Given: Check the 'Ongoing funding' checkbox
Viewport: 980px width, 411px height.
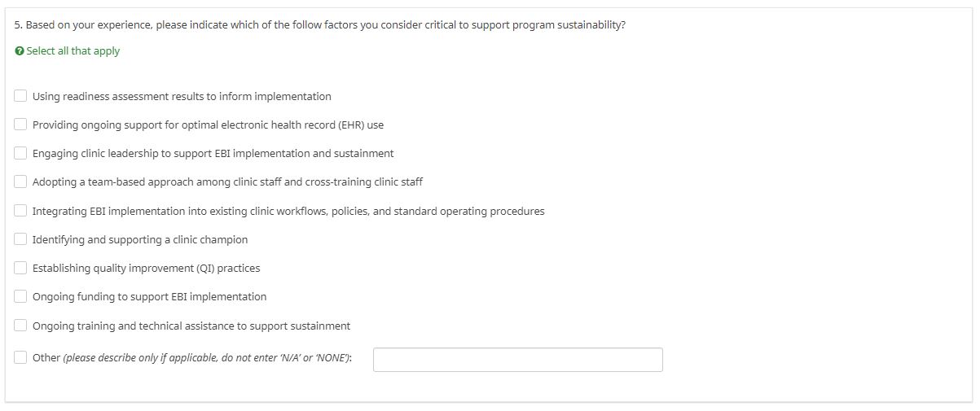Looking at the screenshot, I should click(x=20, y=296).
